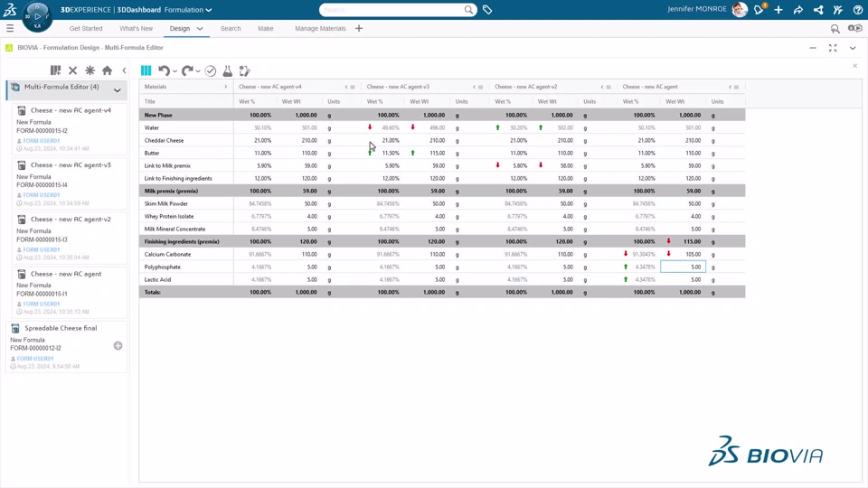Open the social network share icon
Image resolution: width=868 pixels, height=488 pixels.
pyautogui.click(x=818, y=9)
